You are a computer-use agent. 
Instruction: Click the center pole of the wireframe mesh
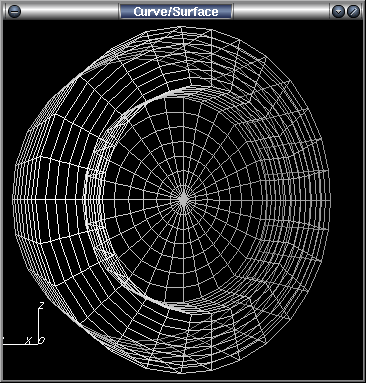[x=183, y=199]
